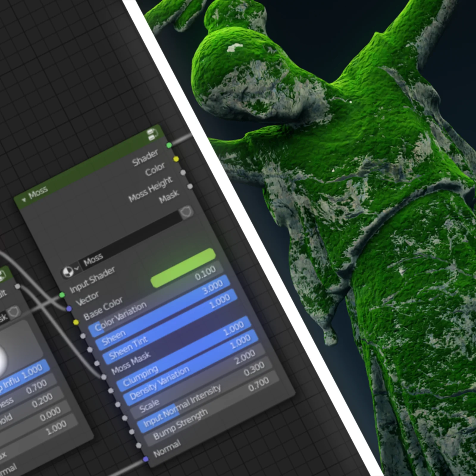The width and height of the screenshot is (476, 476).
Task: Click the Mask output socket to toggle linking
Action: point(190,186)
